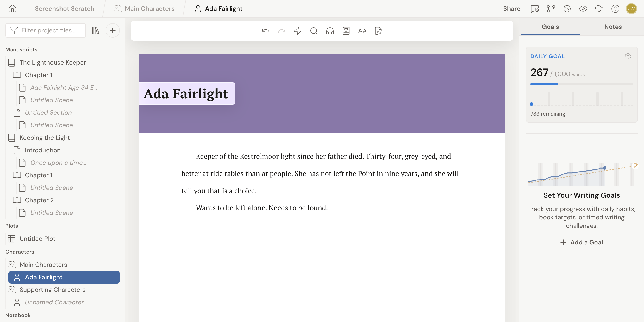
Task: Open the lightning bolt quick actions
Action: [298, 31]
